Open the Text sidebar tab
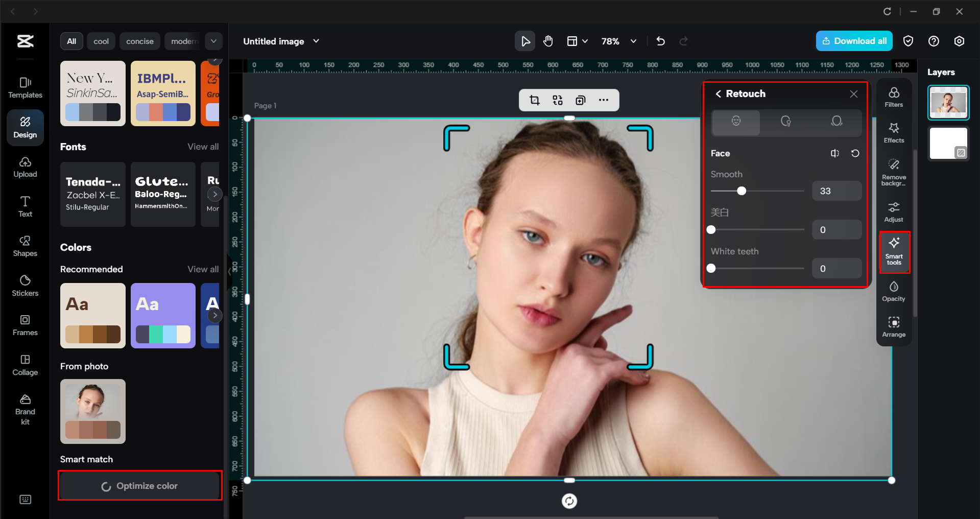980x519 pixels. (x=25, y=206)
